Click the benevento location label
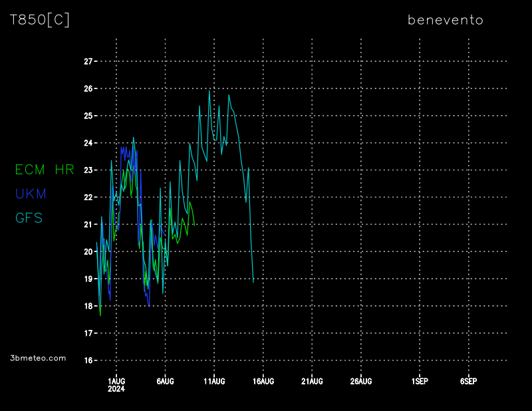 445,20
